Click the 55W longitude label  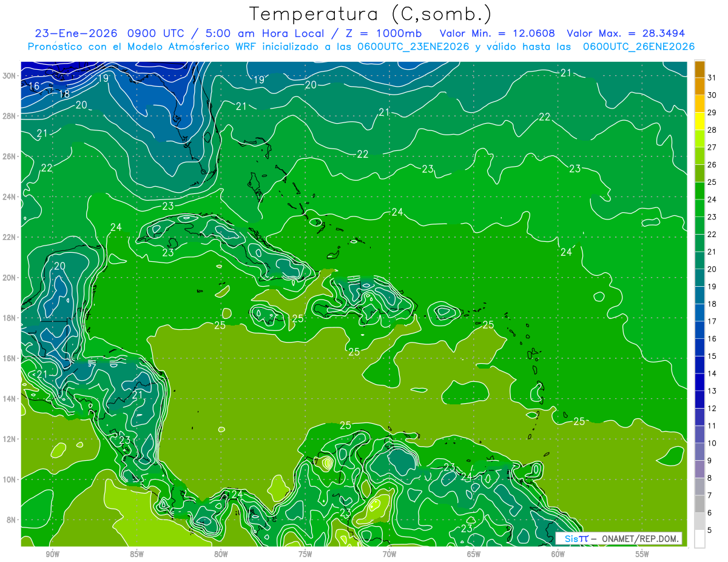coord(642,554)
